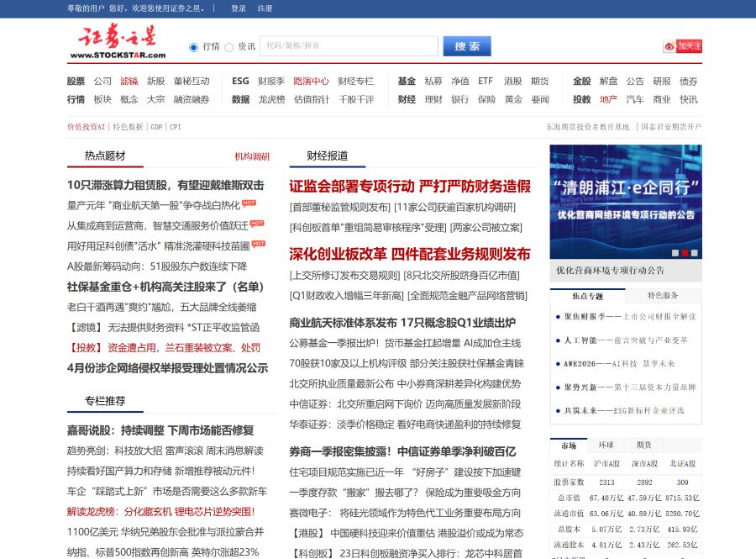Select the 资讯 radio button

[229, 47]
